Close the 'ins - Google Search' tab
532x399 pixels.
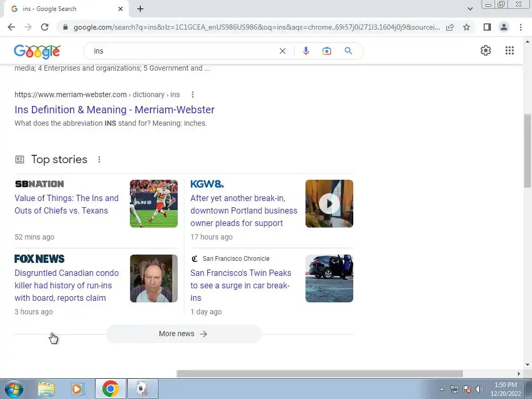(x=121, y=9)
